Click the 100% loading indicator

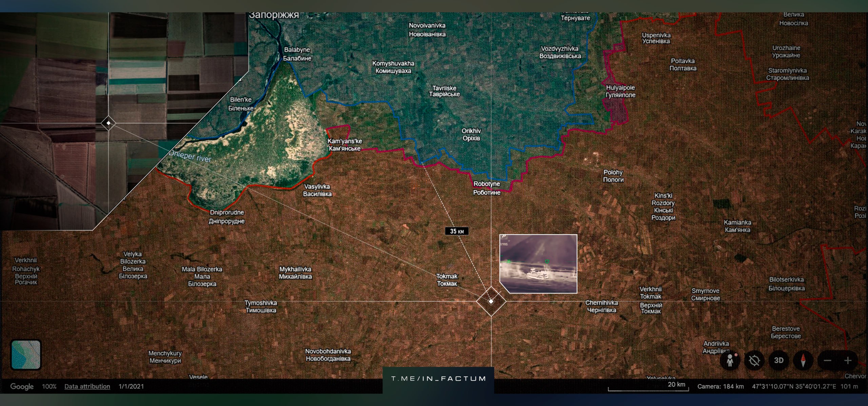coord(49,386)
